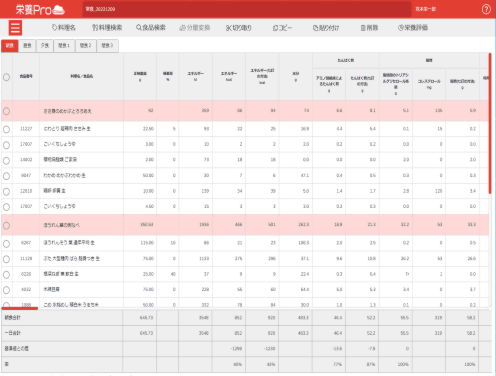Switch to the 間食3 tab
496x376 pixels.
click(107, 46)
